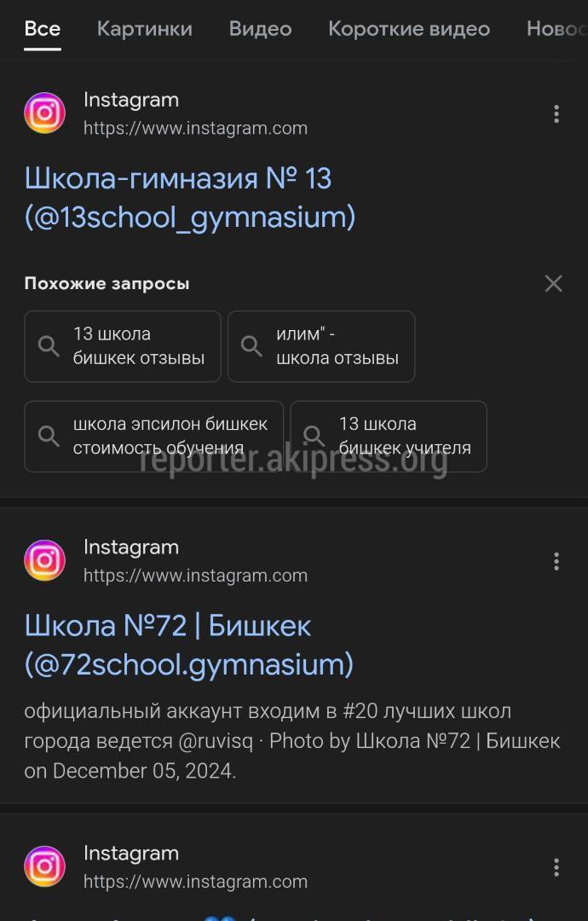Switch to the Видео tab
This screenshot has width=588, height=921.
pos(260,29)
